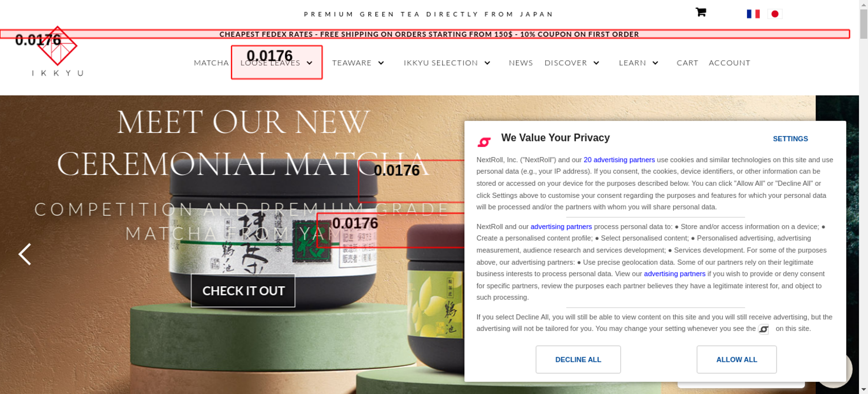Switch language via French flag icon

point(753,14)
